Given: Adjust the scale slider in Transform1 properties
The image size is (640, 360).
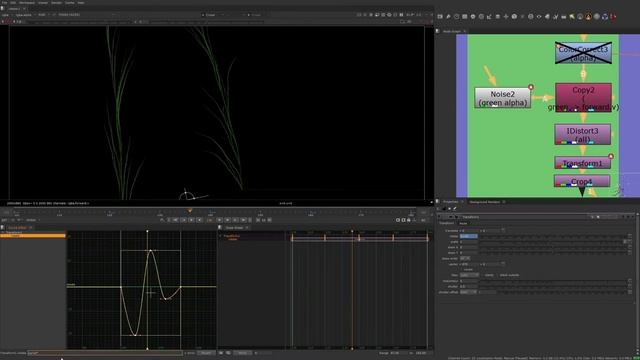Looking at the screenshot, I should (x=552, y=242).
